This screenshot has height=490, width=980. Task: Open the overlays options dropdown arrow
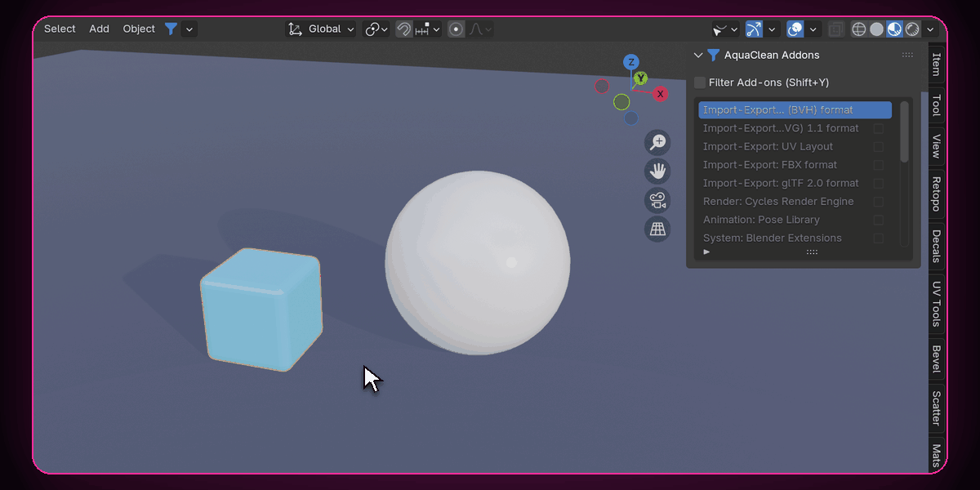(814, 29)
